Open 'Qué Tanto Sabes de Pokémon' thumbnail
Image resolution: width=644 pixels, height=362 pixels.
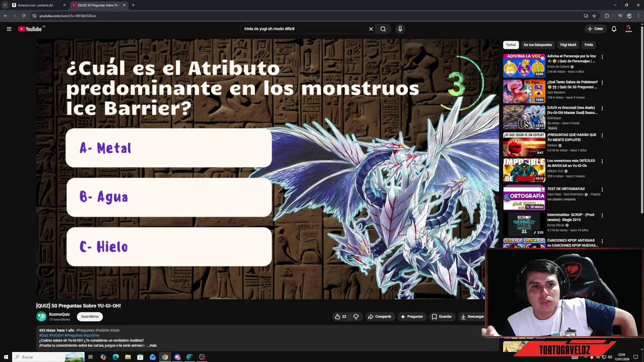coord(524,91)
